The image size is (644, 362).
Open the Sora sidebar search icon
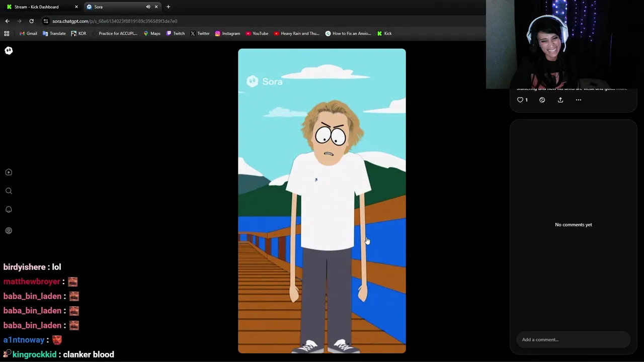point(9,191)
